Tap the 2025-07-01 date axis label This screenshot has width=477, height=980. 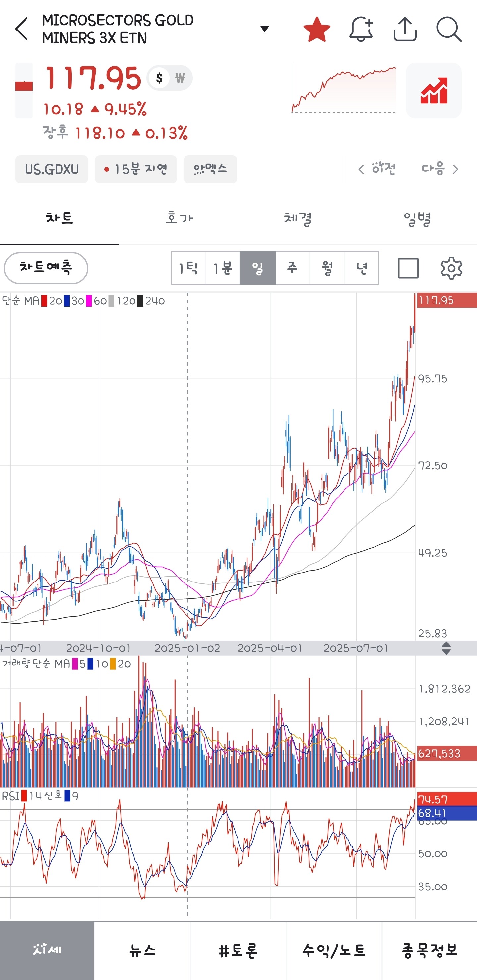(355, 648)
